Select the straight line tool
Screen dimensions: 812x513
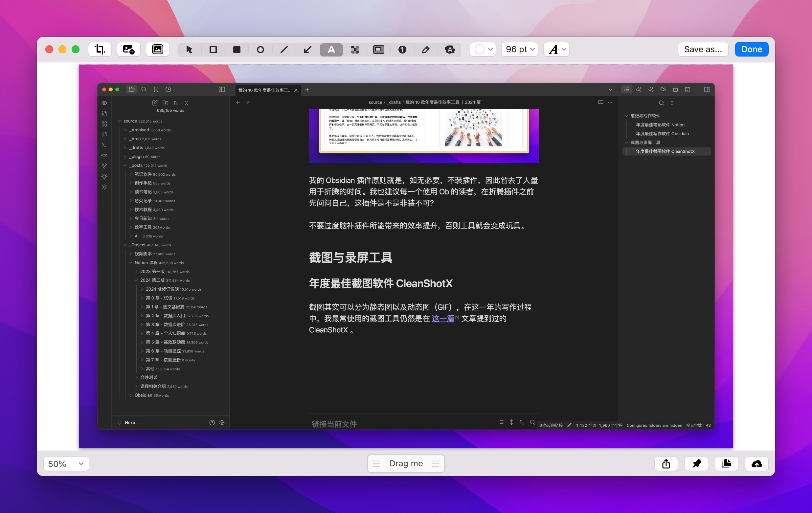[284, 50]
